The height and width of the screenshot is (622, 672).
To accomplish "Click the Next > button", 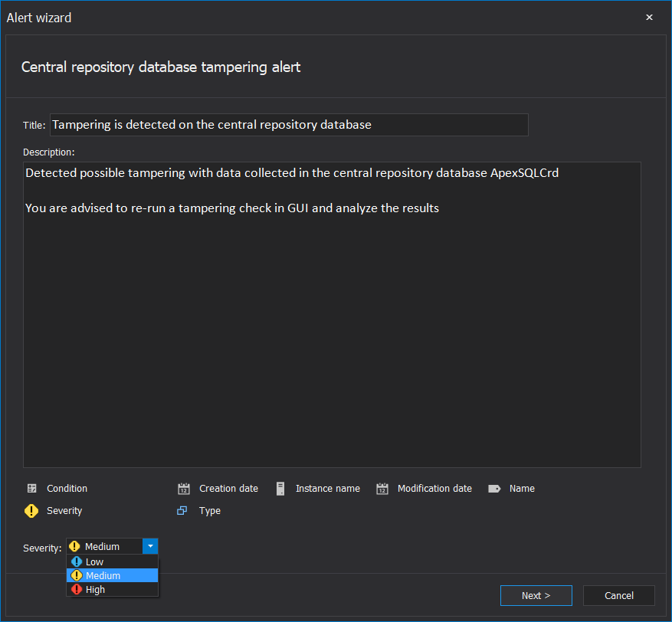I will [536, 595].
